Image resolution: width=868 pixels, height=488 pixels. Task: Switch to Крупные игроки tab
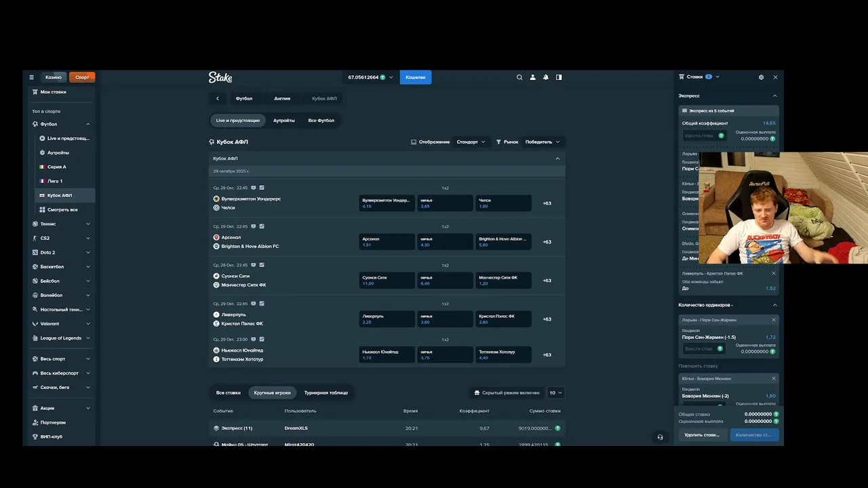[x=272, y=392]
